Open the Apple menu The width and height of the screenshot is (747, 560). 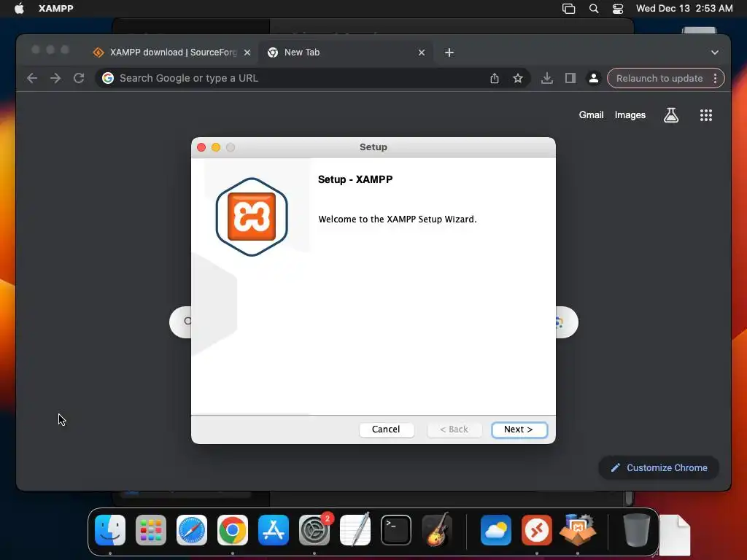[19, 8]
